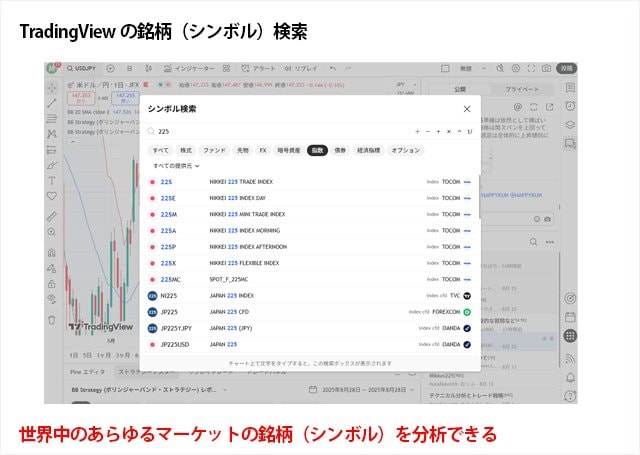Choose the JP225 JAPAN 225 CFD result
The width and height of the screenshot is (640, 455).
tap(310, 312)
